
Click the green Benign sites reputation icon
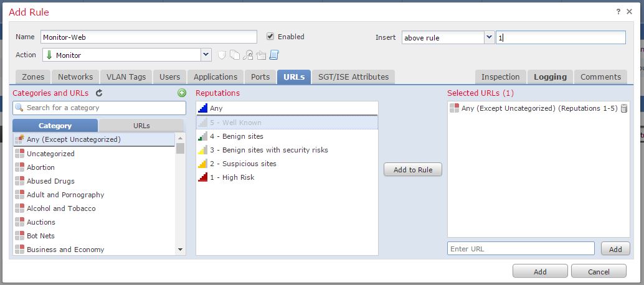click(x=203, y=136)
